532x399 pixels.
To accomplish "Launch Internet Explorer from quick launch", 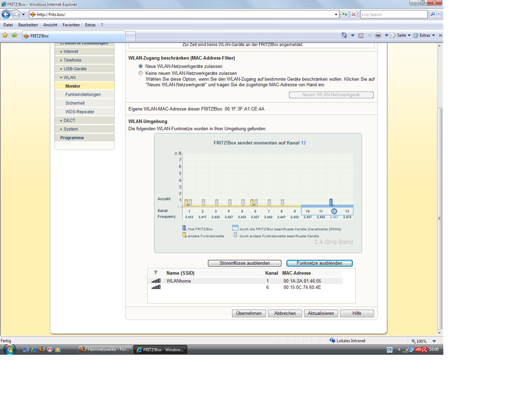I will coord(34,349).
